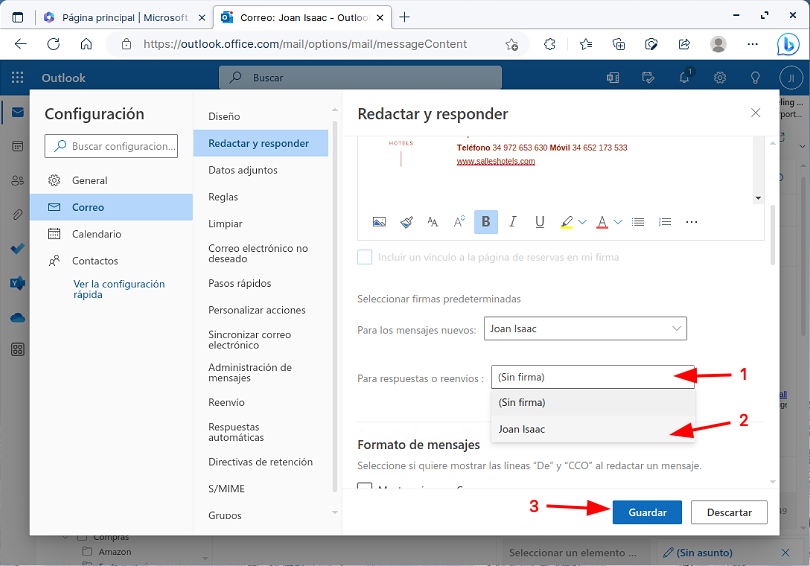Select Calendario in the settings categories
810x566 pixels.
pos(96,234)
